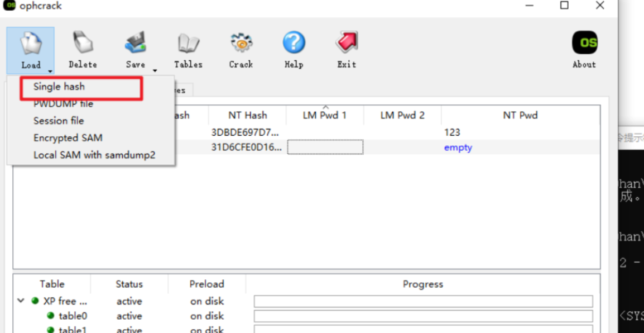Open Help with the question mark icon

coord(294,43)
